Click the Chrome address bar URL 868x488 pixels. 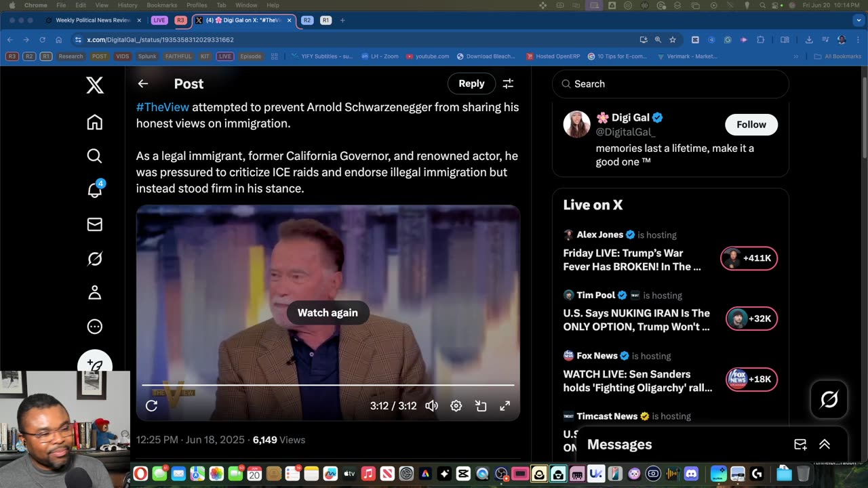[x=160, y=40]
